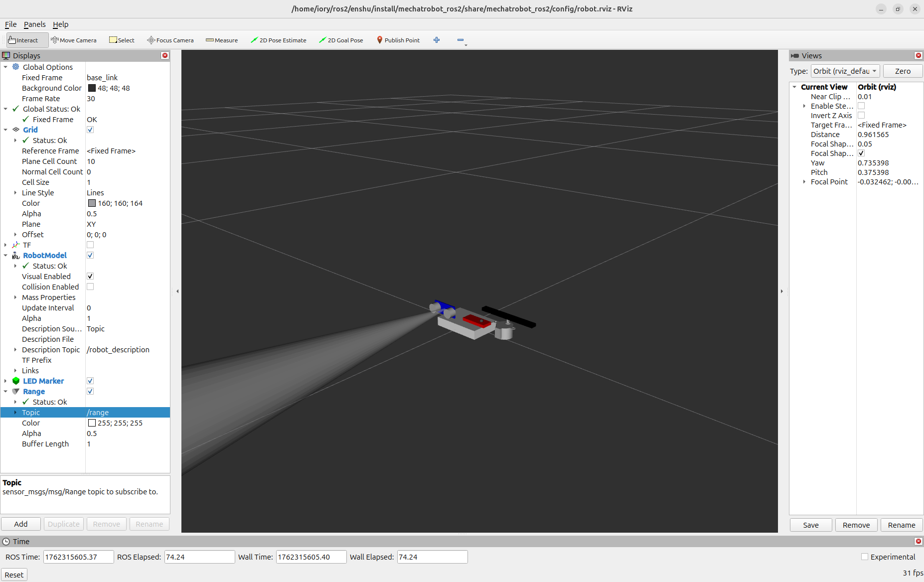This screenshot has height=582, width=924.
Task: Activate the 2D Pose Estimate tool
Action: (x=279, y=40)
